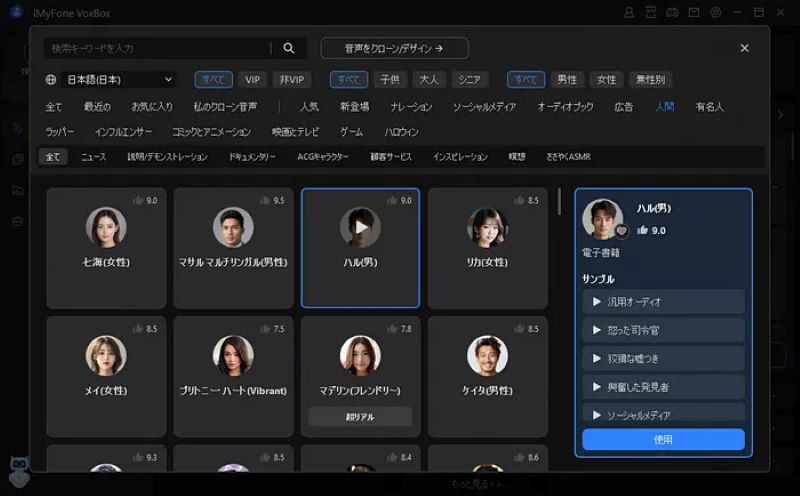Open the ラッパー category tab
The width and height of the screenshot is (800, 496).
60,132
